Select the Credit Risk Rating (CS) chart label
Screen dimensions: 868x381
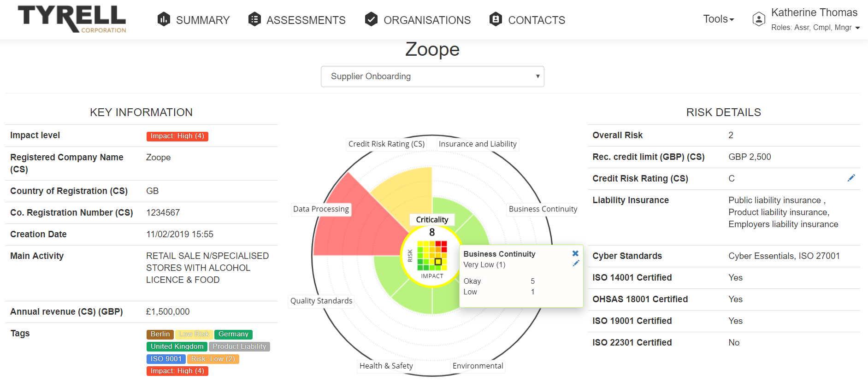[386, 144]
